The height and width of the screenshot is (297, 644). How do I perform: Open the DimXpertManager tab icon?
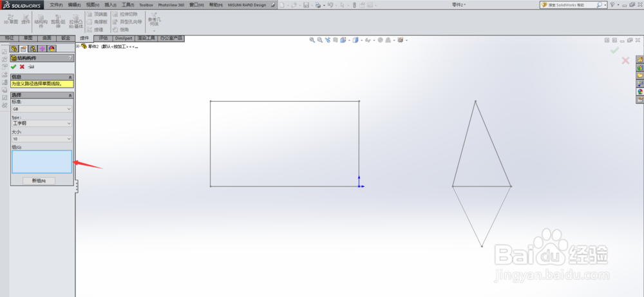point(43,48)
